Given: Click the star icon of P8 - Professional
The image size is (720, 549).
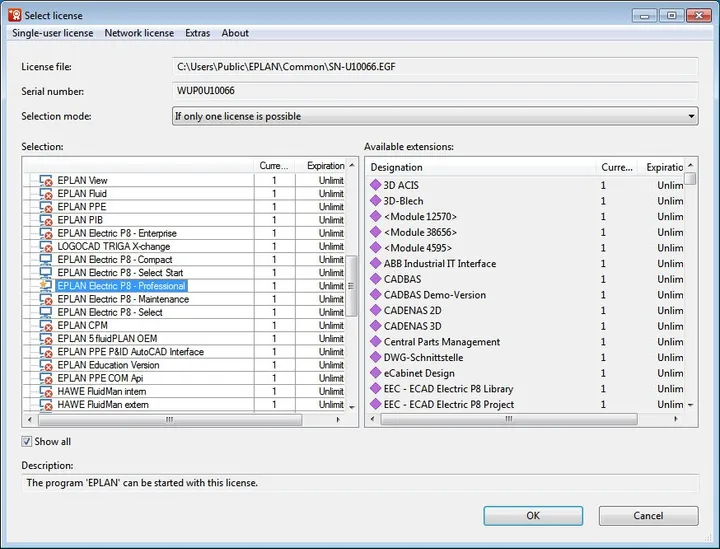Looking at the screenshot, I should 46,286.
